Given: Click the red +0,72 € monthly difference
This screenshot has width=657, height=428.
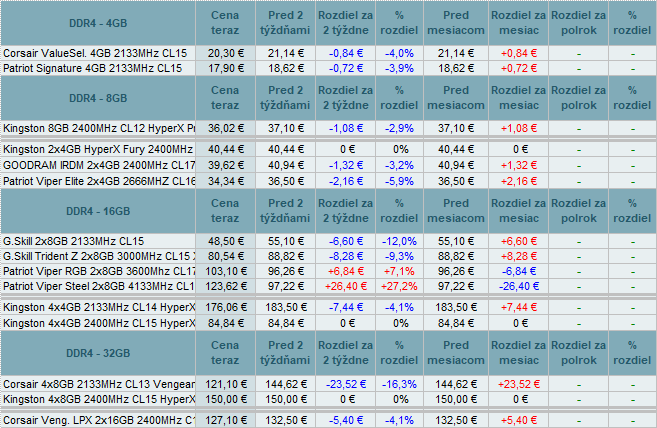Looking at the screenshot, I should pos(519,68).
